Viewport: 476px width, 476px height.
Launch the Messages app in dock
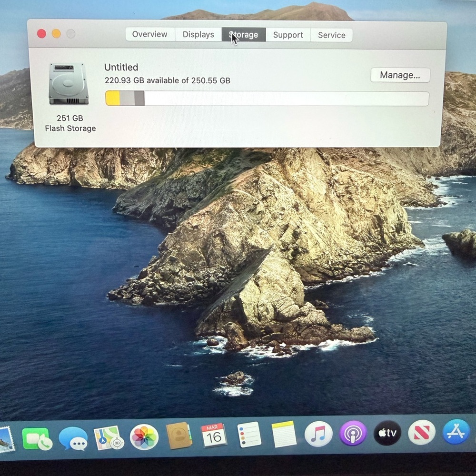pyautogui.click(x=73, y=438)
